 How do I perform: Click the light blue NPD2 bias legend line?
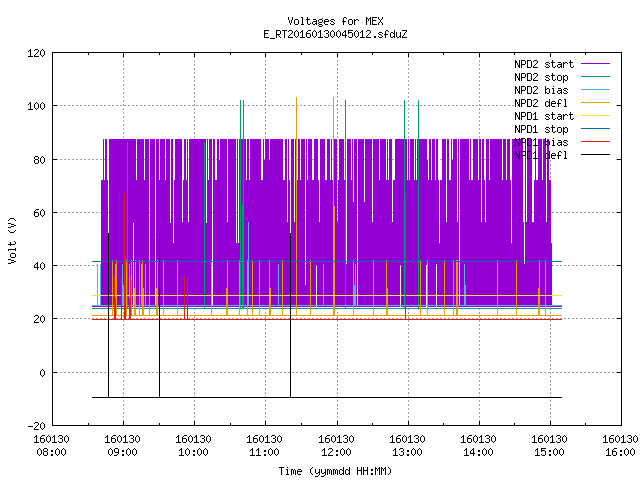(x=595, y=90)
